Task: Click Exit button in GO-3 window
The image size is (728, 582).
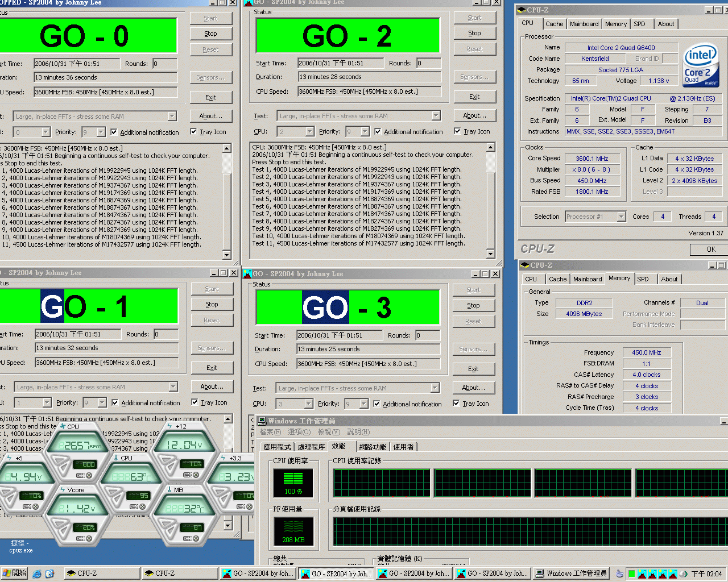Action: coord(473,369)
